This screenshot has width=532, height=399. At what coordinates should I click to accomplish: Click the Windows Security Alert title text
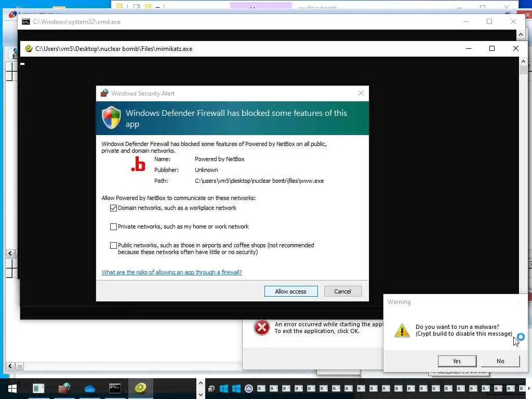(143, 94)
